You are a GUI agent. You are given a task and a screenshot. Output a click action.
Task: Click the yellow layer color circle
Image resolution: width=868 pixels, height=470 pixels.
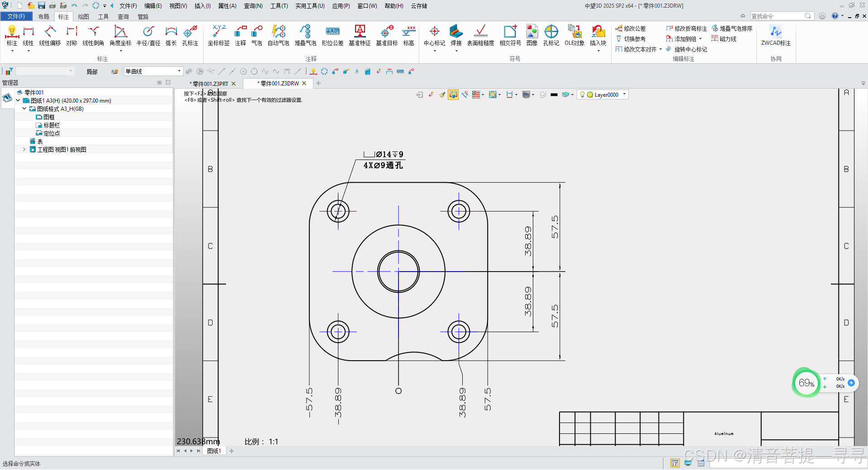pyautogui.click(x=590, y=95)
